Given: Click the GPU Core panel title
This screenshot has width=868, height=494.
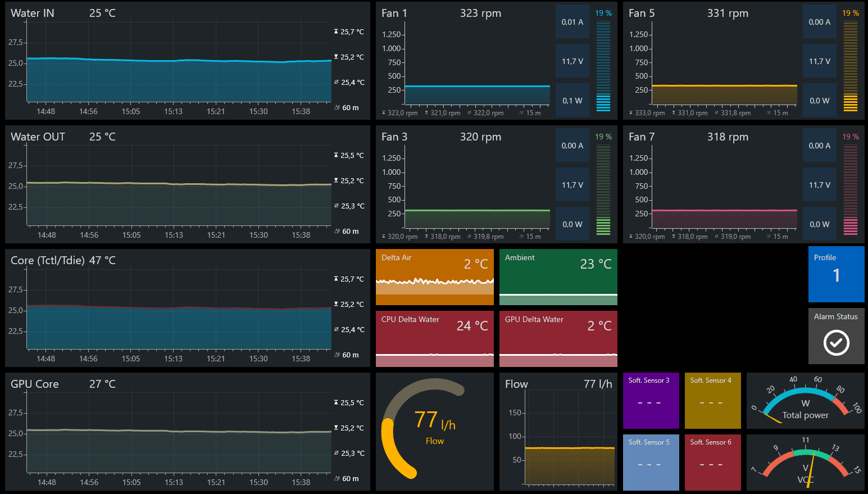Looking at the screenshot, I should coord(35,384).
